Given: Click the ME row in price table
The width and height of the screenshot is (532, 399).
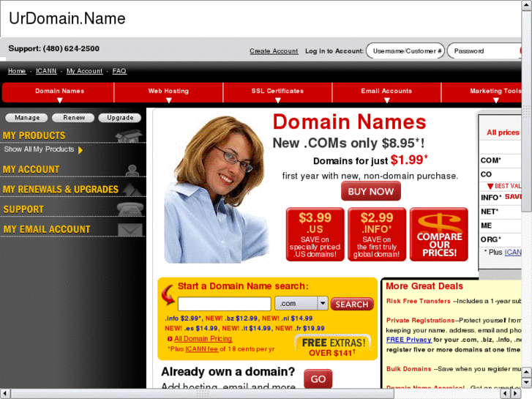Looking at the screenshot, I should 501,225.
